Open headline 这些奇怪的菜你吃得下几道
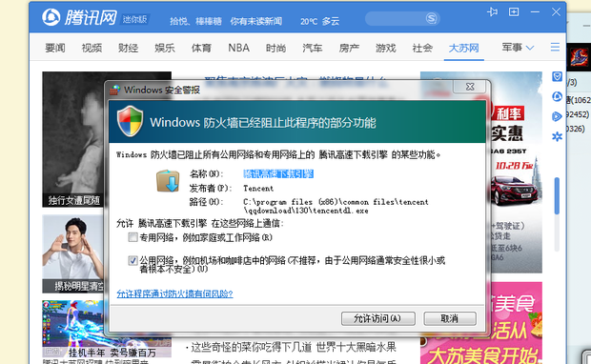 click(x=252, y=347)
